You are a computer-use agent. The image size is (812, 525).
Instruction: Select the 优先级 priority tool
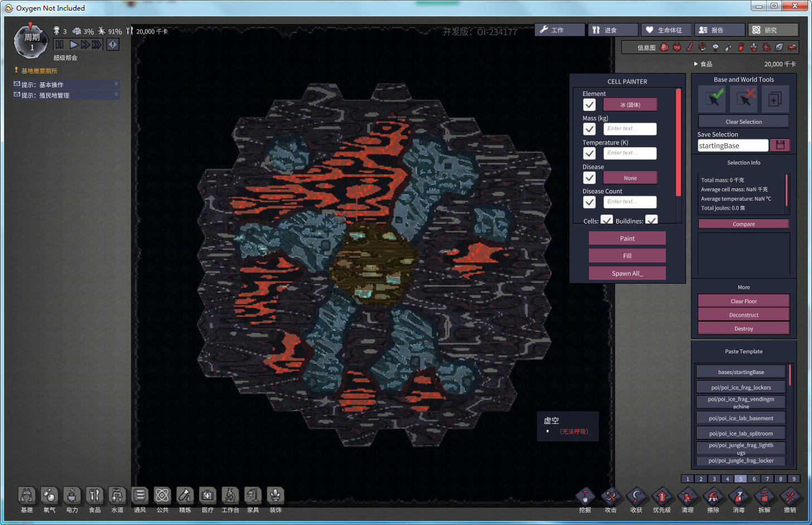click(662, 496)
